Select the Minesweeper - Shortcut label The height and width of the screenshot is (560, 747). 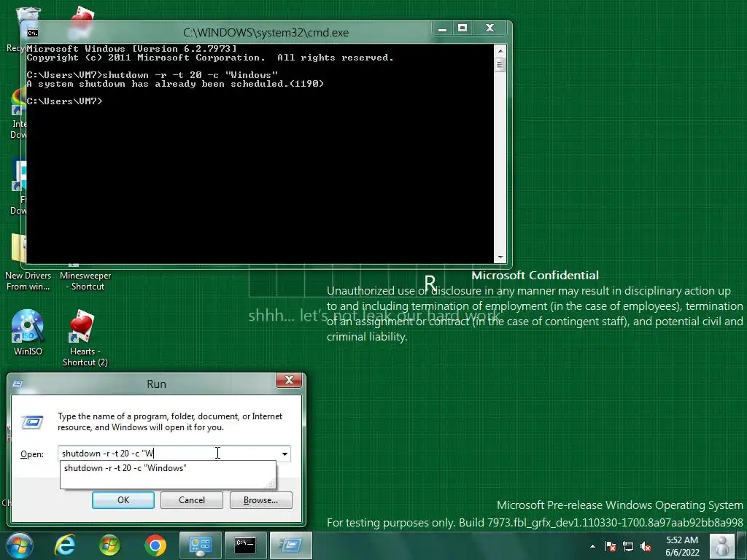point(85,281)
